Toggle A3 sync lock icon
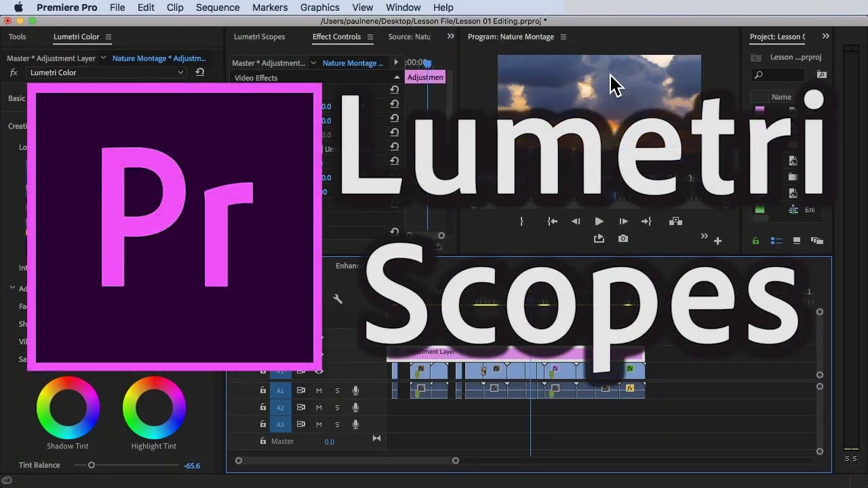The image size is (868, 488). pyautogui.click(x=300, y=424)
